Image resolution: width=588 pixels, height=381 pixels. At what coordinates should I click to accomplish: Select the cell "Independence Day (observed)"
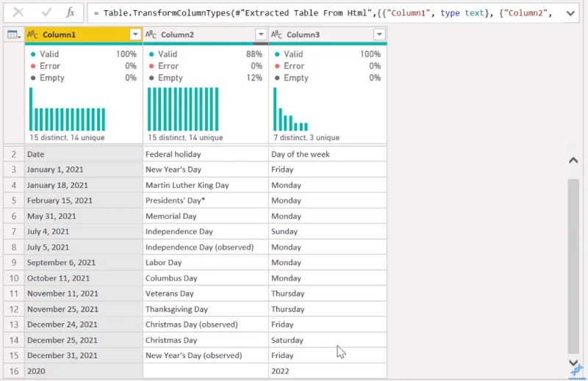coord(206,247)
